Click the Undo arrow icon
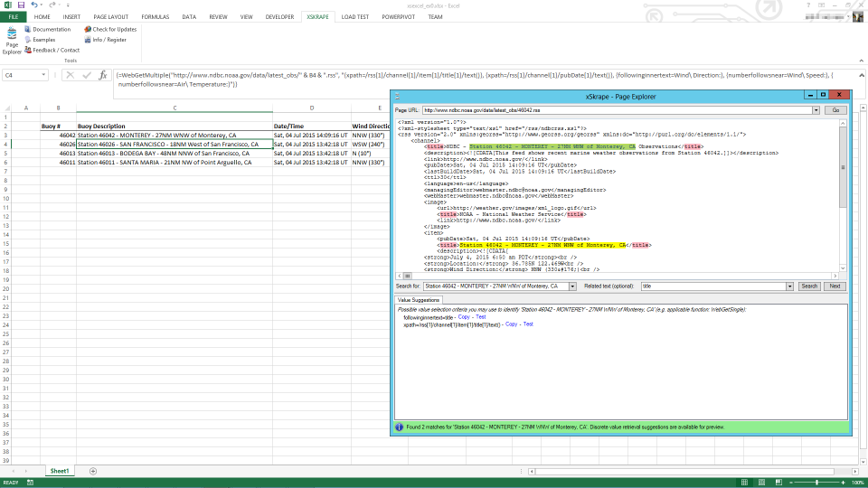Screen dimensions: 868x488 [33, 5]
